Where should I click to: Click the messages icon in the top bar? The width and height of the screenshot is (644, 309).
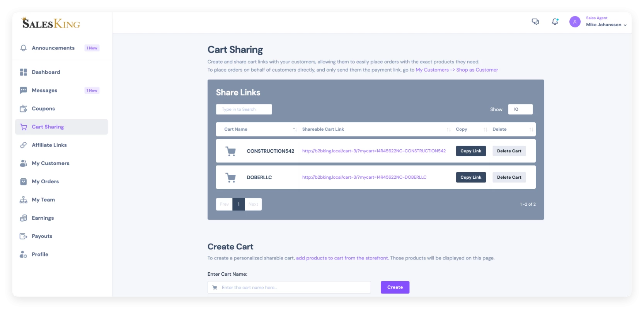coord(536,22)
